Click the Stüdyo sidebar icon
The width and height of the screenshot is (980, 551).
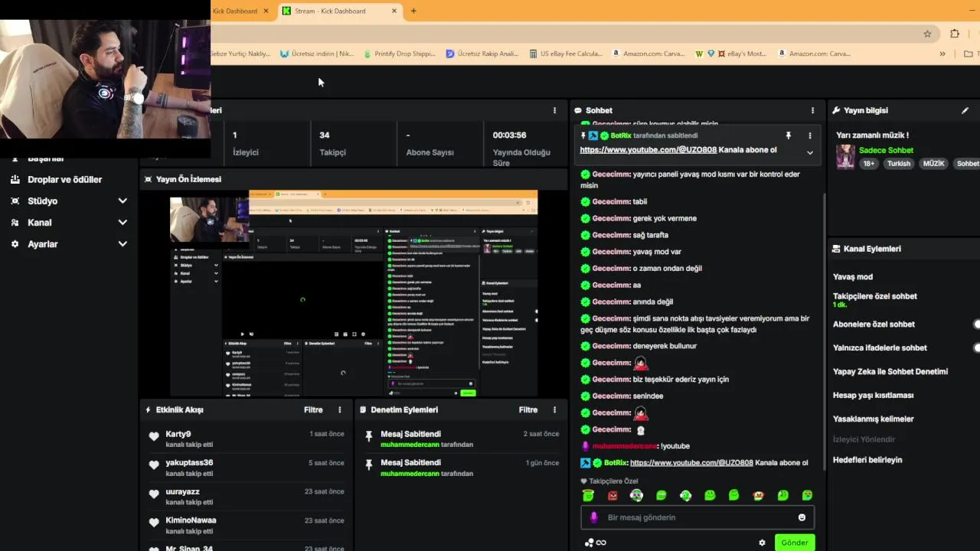pos(15,201)
